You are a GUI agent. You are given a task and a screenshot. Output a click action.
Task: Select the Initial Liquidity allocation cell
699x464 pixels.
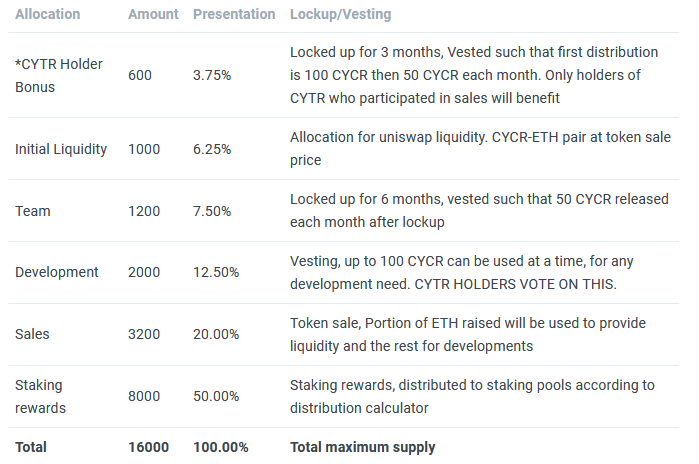pos(61,149)
